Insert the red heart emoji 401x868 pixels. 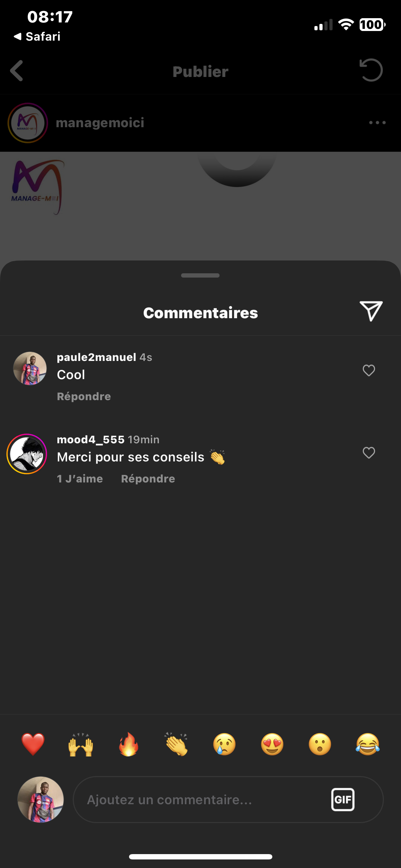[33, 744]
